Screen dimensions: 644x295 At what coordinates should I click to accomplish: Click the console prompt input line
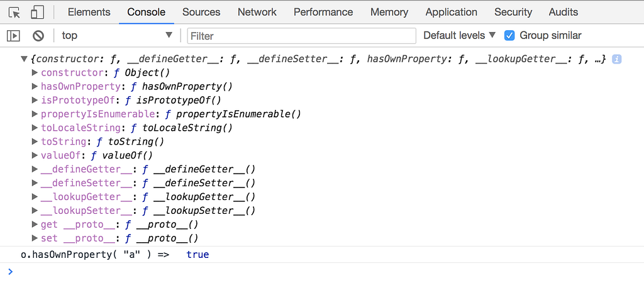coord(314,272)
